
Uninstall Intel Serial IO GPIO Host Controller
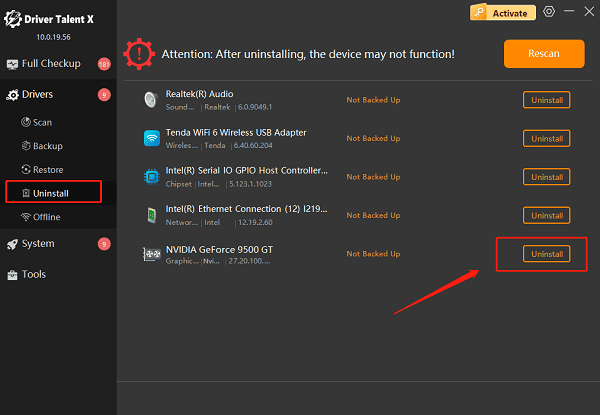tap(546, 177)
